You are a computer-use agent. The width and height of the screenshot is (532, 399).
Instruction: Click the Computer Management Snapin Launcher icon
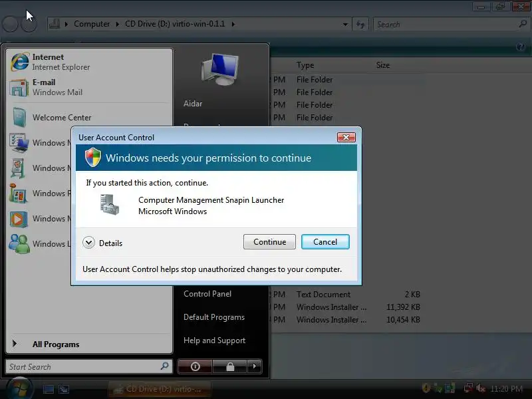coord(110,205)
